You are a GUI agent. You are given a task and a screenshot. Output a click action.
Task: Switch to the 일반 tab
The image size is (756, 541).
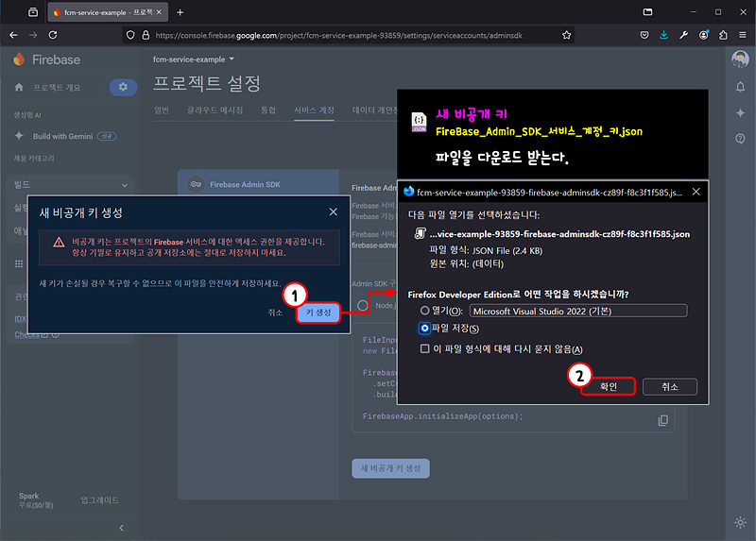point(162,110)
